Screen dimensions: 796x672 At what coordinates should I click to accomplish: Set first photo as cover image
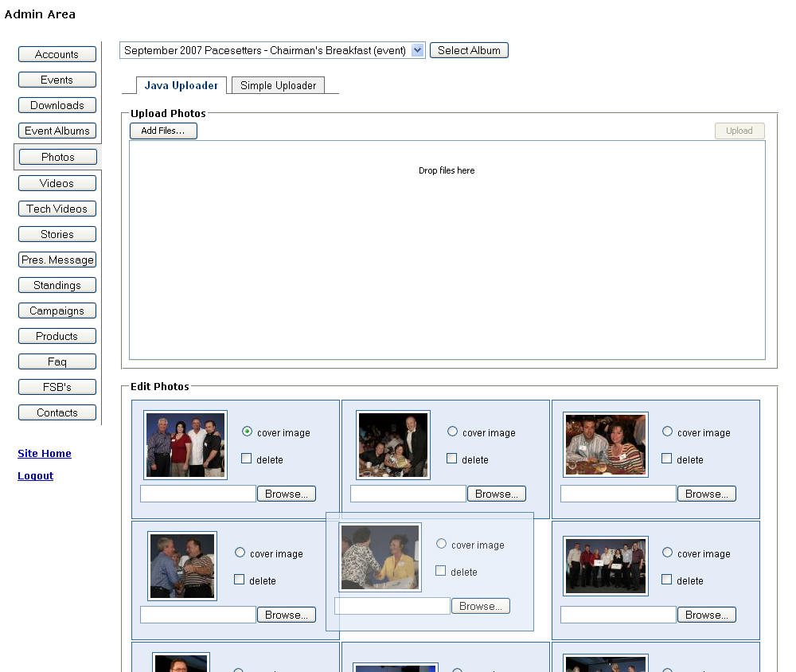pyautogui.click(x=247, y=432)
